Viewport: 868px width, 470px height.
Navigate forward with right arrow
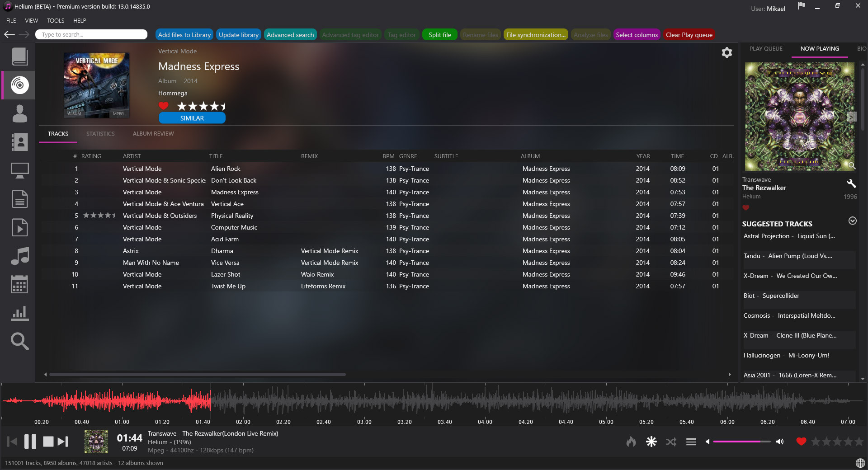pyautogui.click(x=24, y=34)
